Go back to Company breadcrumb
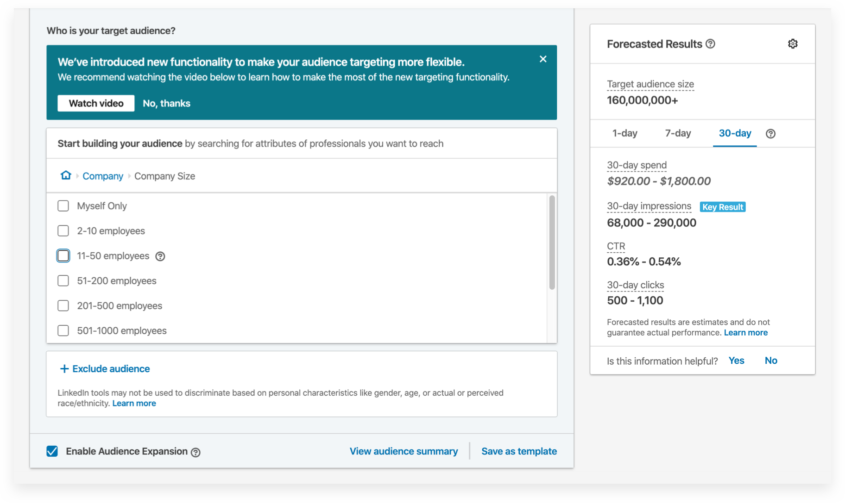 (x=103, y=176)
